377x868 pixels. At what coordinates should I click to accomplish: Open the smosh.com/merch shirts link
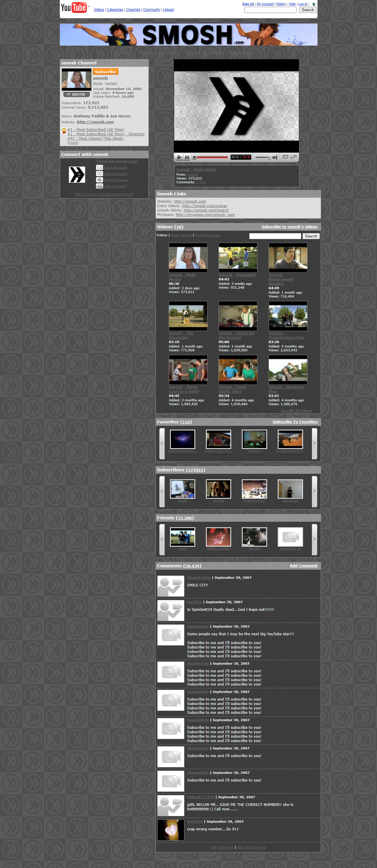[x=206, y=210]
